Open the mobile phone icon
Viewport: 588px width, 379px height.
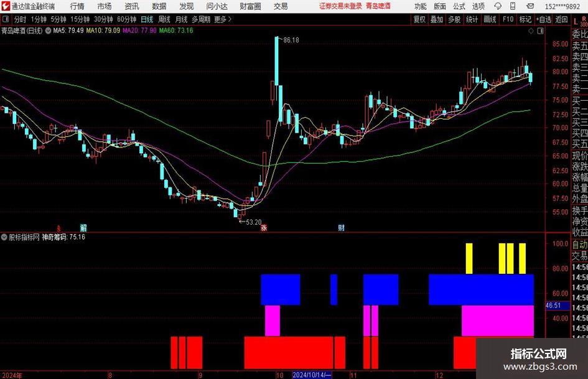pyautogui.click(x=513, y=6)
